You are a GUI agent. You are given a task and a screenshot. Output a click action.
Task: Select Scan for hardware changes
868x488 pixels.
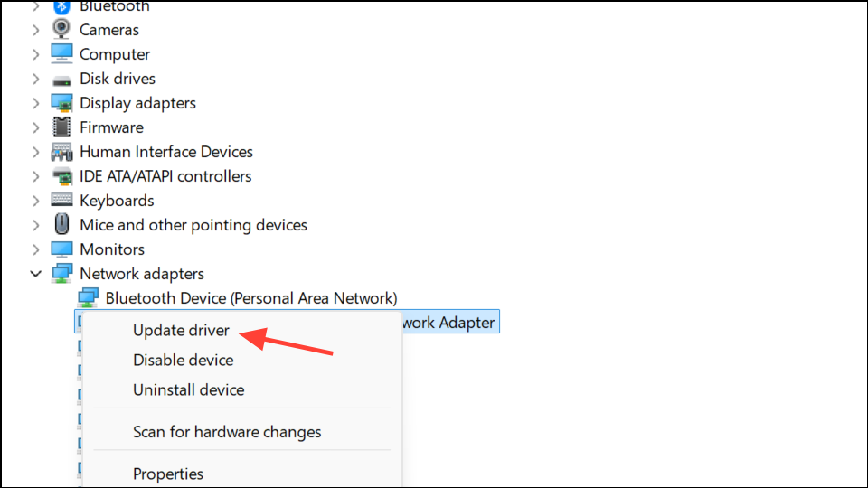coord(227,432)
